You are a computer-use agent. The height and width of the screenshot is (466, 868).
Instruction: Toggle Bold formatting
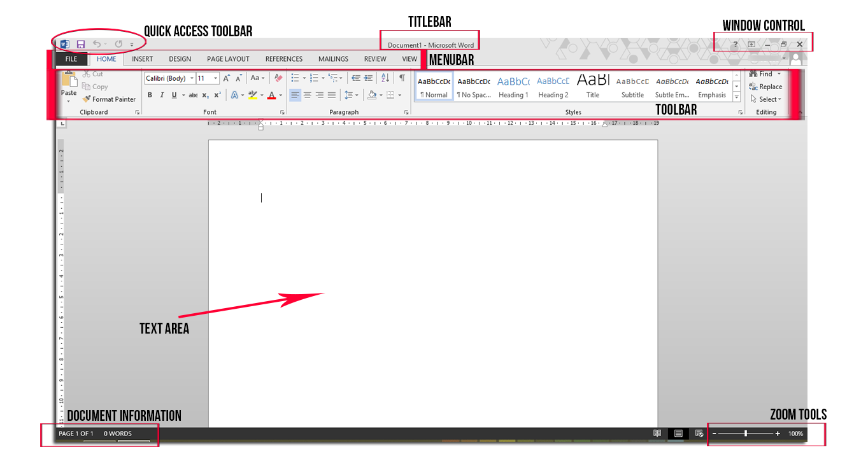(x=150, y=94)
